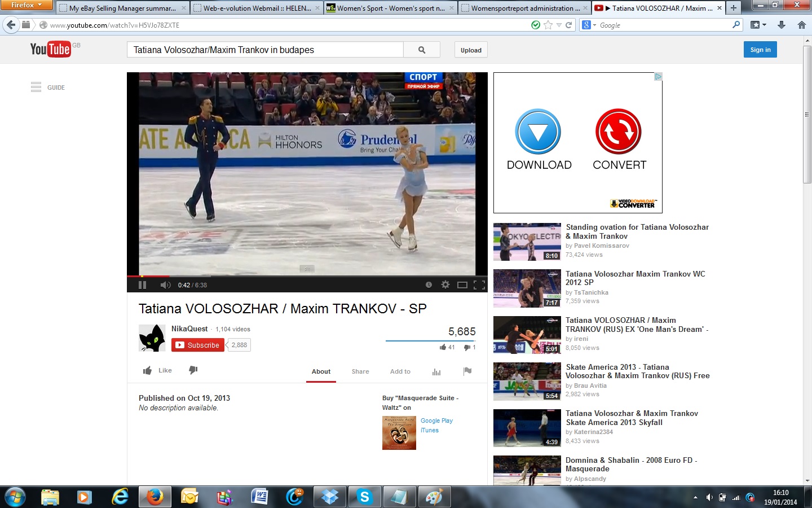This screenshot has width=812, height=508.
Task: Click the YouTube search magnifier button
Action: tap(422, 50)
